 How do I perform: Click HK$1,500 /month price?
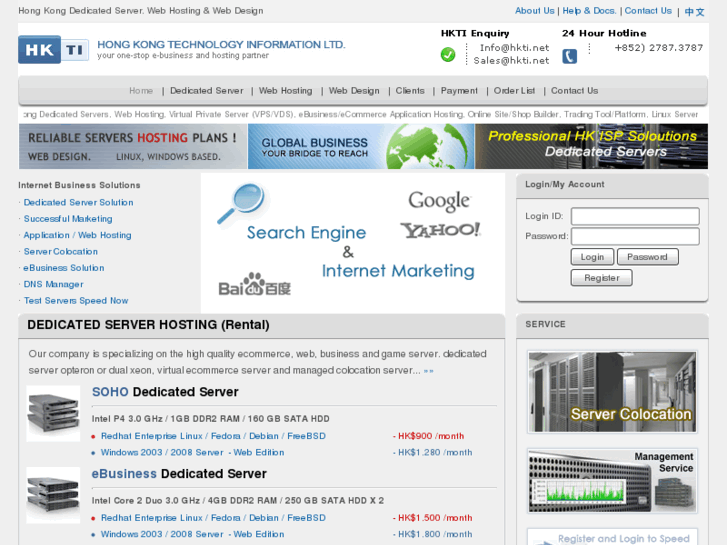[x=435, y=518]
